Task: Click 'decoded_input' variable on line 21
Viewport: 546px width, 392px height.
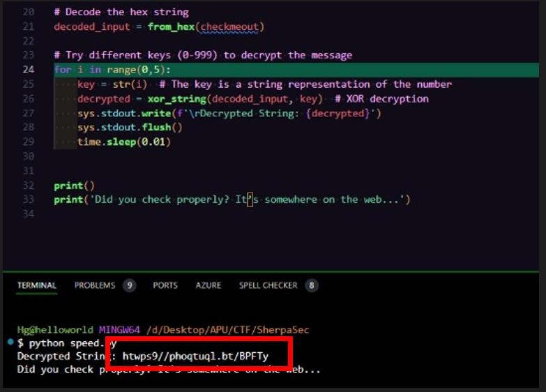Action: coord(92,27)
